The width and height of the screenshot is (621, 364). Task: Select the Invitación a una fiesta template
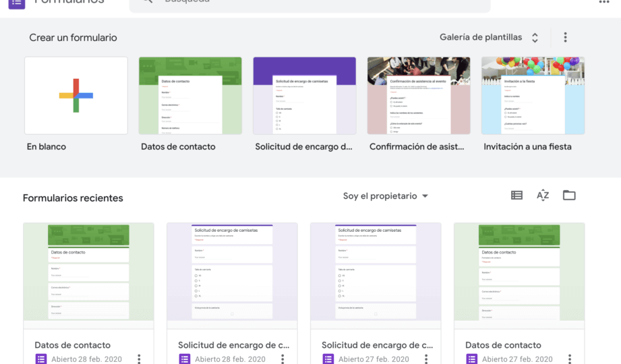tap(533, 96)
